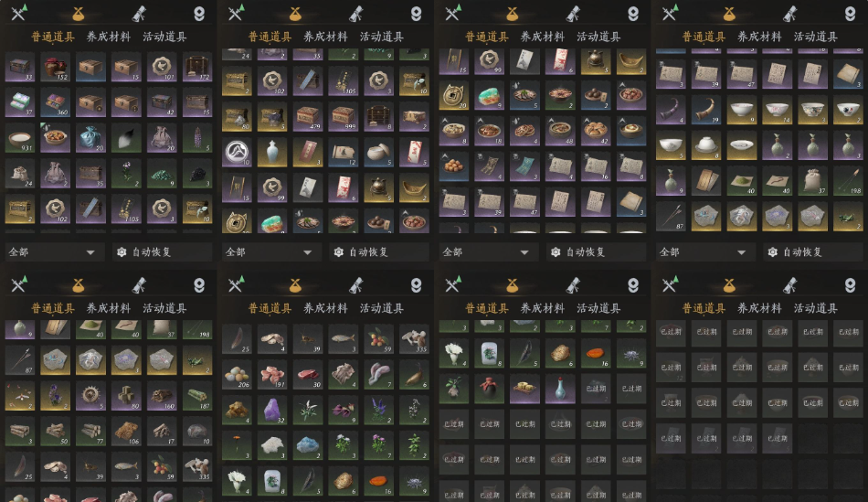This screenshot has height=502, width=868.
Task: Click the final 已过期 slot in all-expired panel
Action: [x=778, y=438]
